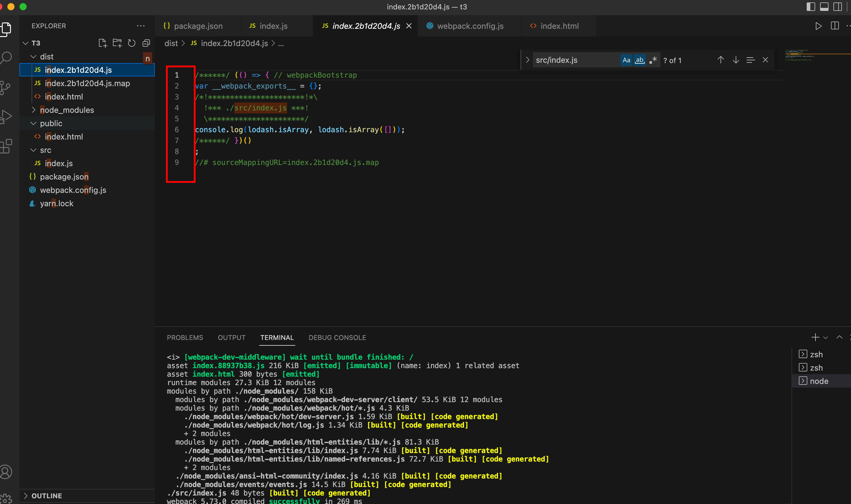Screen dimensions: 851x504
Task: Go to previous find match
Action: pyautogui.click(x=720, y=60)
